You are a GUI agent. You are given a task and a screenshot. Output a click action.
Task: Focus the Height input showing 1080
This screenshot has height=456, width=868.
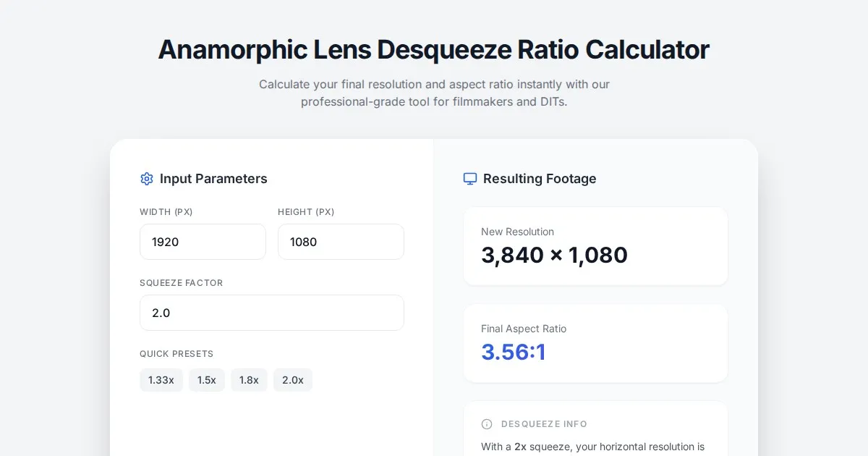click(x=341, y=242)
